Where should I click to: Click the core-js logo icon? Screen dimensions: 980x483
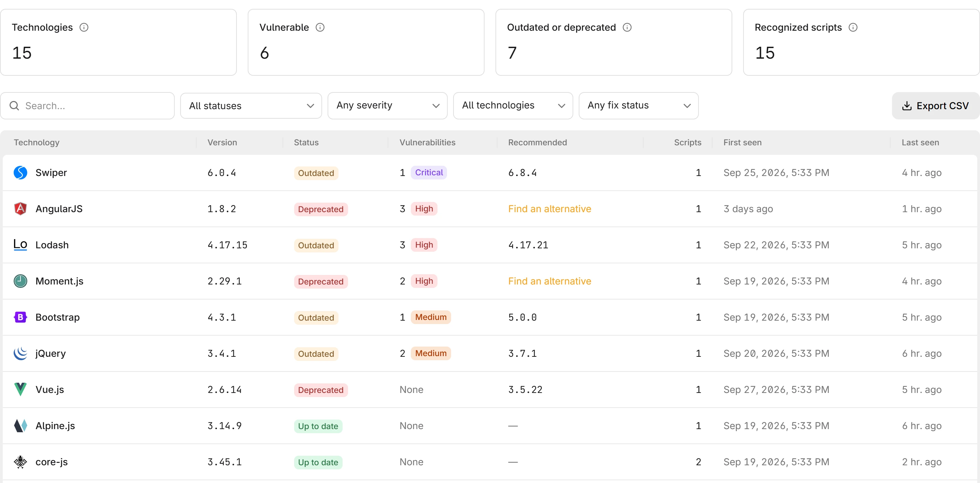click(x=20, y=462)
